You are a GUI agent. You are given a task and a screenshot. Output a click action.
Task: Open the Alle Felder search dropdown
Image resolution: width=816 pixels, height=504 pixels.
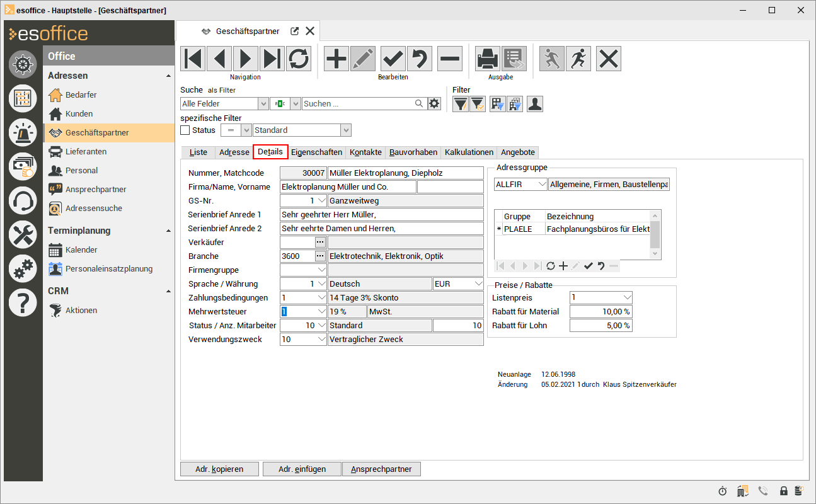point(263,104)
